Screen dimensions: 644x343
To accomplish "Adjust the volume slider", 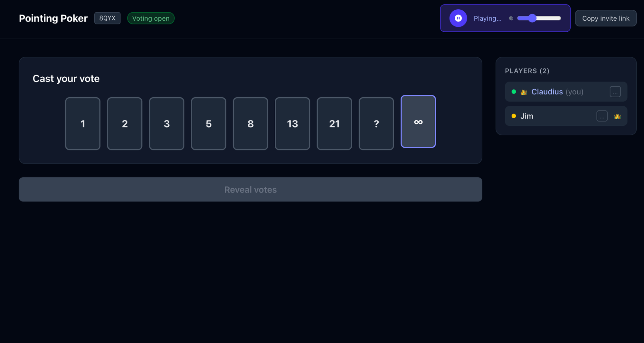I will pos(539,18).
